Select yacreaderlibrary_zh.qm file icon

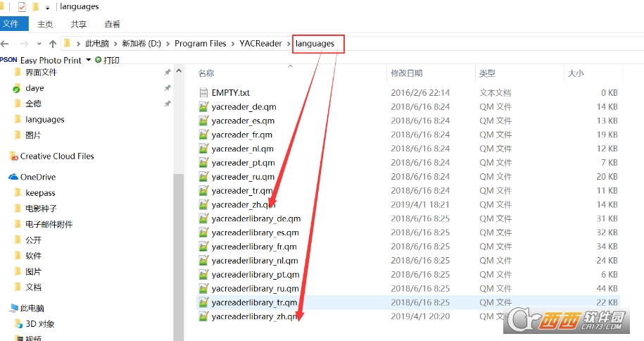click(x=203, y=316)
